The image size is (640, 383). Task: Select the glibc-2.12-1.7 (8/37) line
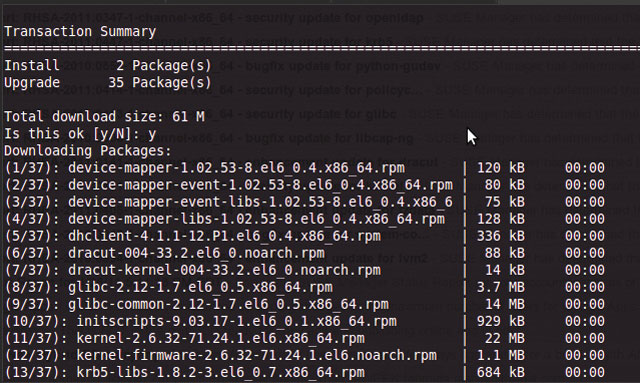point(304,287)
